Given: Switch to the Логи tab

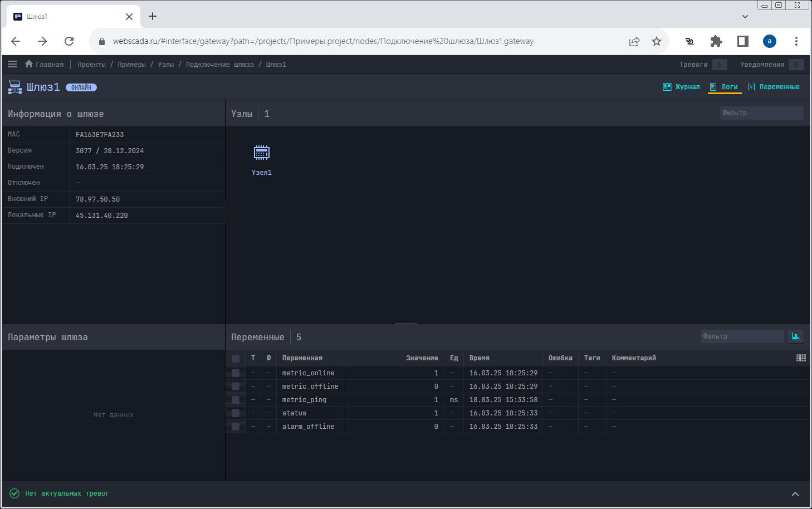Looking at the screenshot, I should point(724,87).
